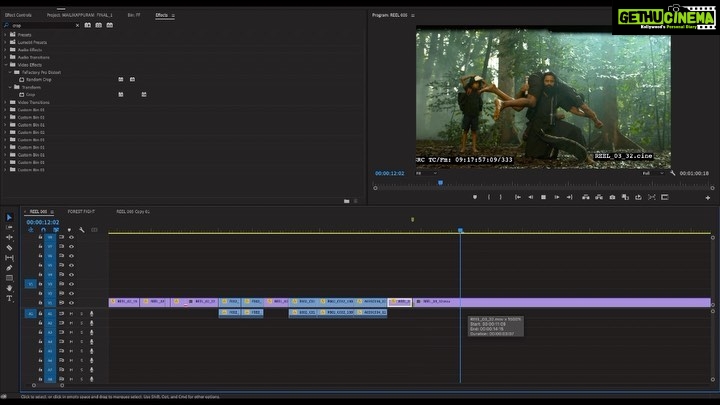Image resolution: width=720 pixels, height=405 pixels.
Task: Select the Slip tool
Action: point(9,258)
